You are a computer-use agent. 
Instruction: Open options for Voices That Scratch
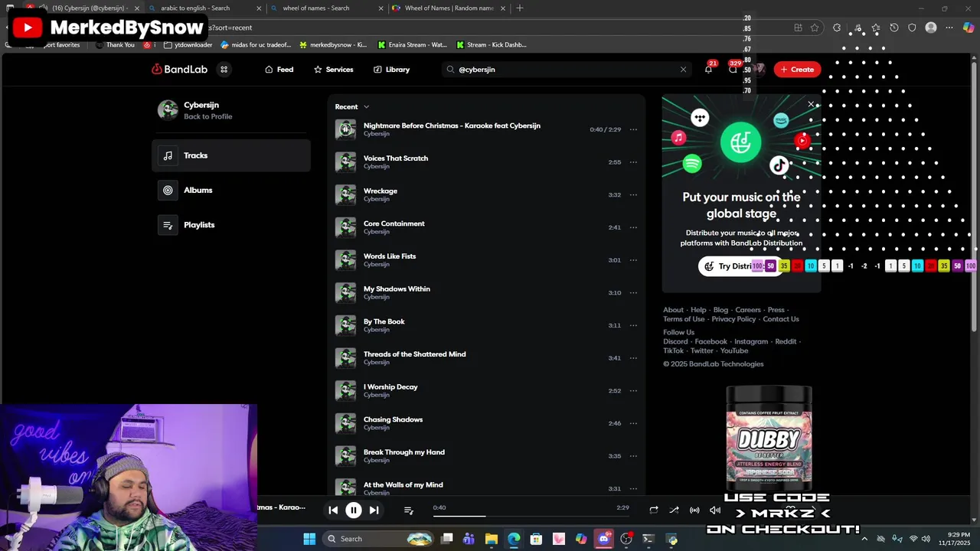tap(633, 162)
